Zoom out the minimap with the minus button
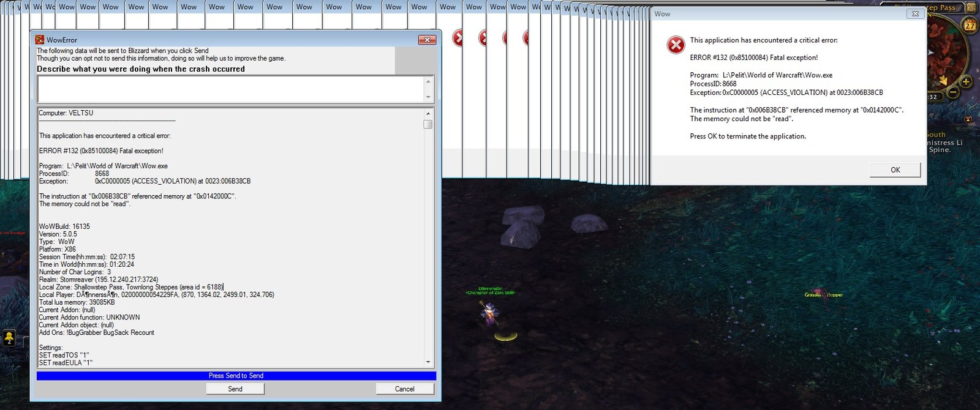 click(953, 92)
